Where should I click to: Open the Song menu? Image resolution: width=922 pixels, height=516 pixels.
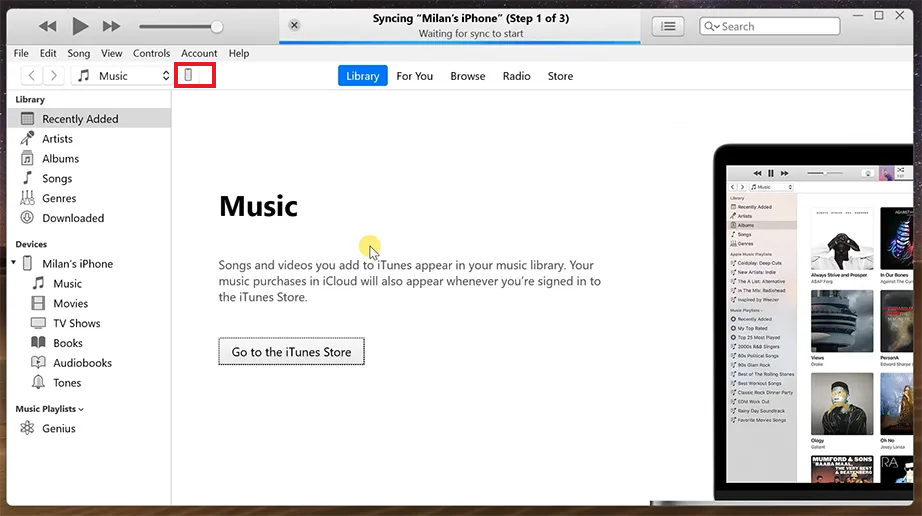(x=79, y=53)
